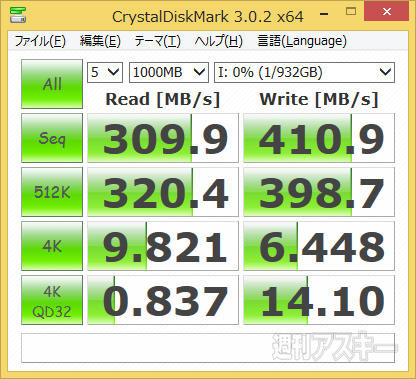The height and width of the screenshot is (379, 416).
Task: Select the 4K QD32 read result 0.837
Action: [x=163, y=300]
